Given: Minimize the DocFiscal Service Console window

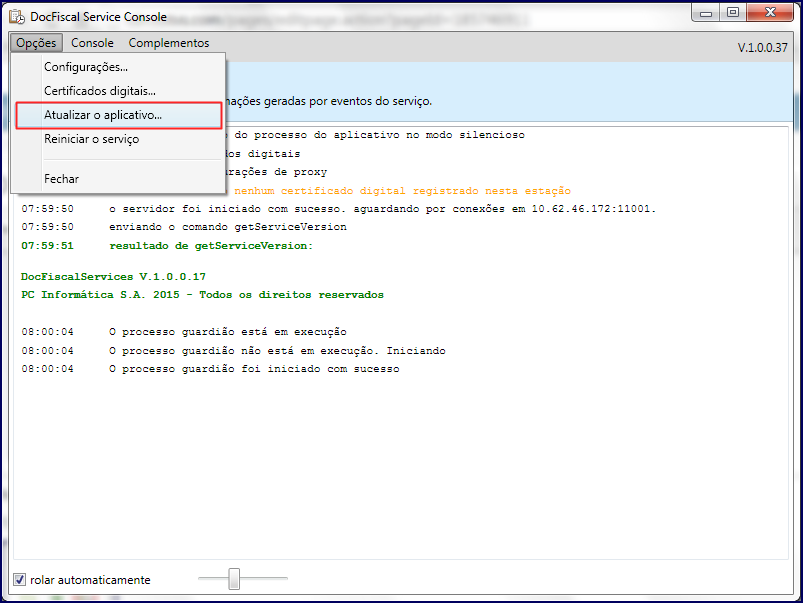Looking at the screenshot, I should tap(706, 13).
